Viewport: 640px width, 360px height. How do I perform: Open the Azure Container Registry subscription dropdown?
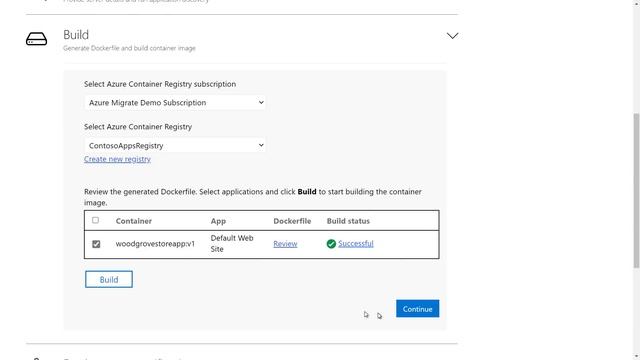coord(175,102)
